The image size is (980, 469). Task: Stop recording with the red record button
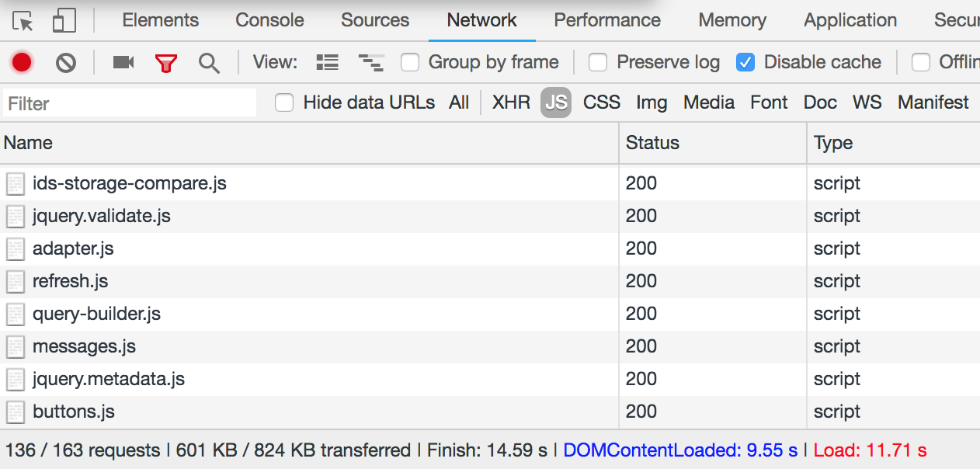[22, 62]
